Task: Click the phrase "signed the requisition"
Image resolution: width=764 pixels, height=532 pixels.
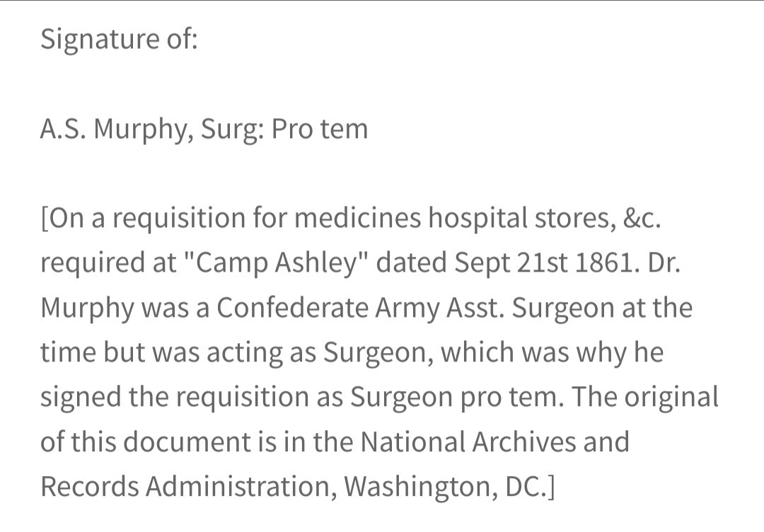Action: coord(175,397)
